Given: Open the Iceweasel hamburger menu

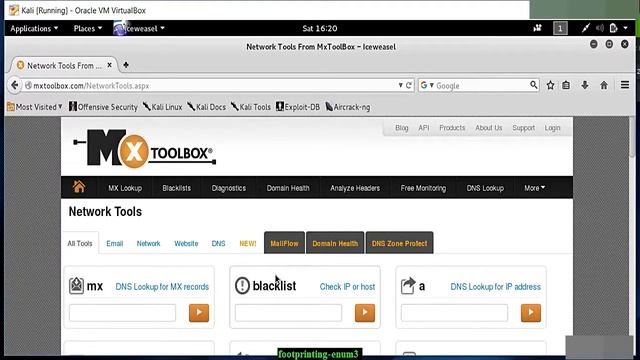Looking at the screenshot, I should 624,85.
